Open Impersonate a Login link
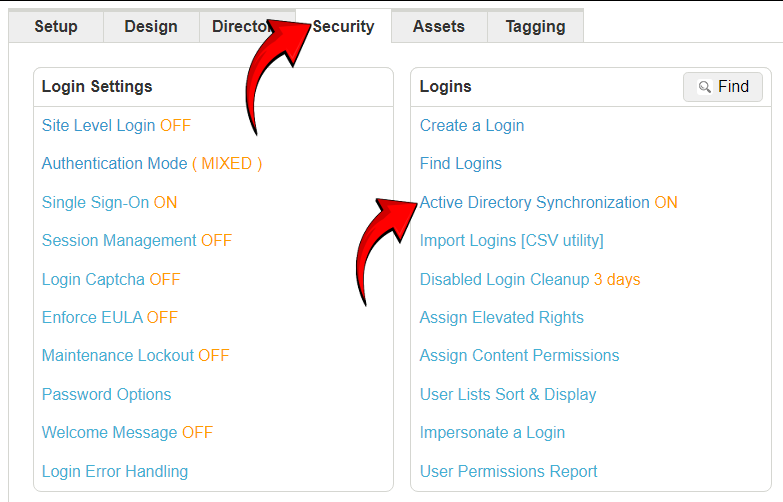The height and width of the screenshot is (502, 783). (x=492, y=433)
